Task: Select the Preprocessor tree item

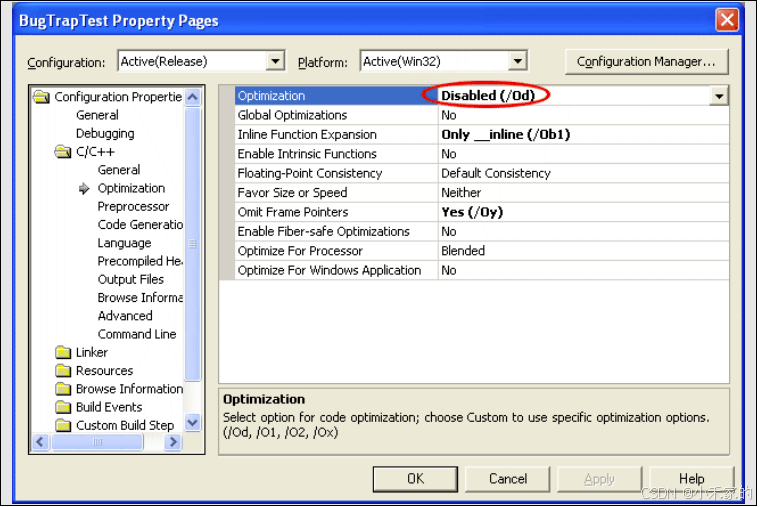Action: point(133,206)
